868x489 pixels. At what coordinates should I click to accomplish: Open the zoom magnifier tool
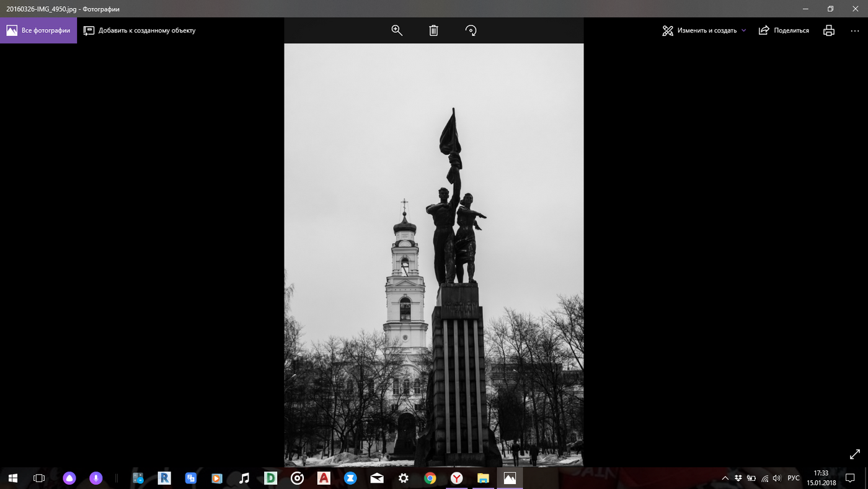coord(397,30)
